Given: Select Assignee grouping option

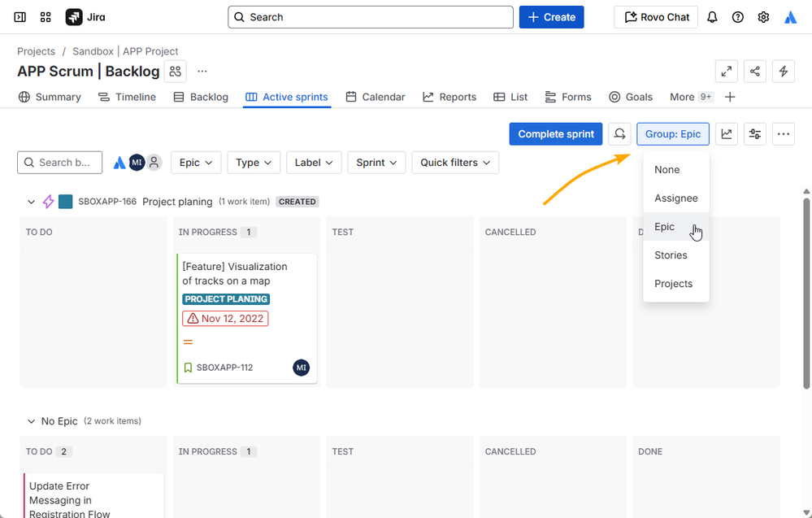Looking at the screenshot, I should click(675, 198).
